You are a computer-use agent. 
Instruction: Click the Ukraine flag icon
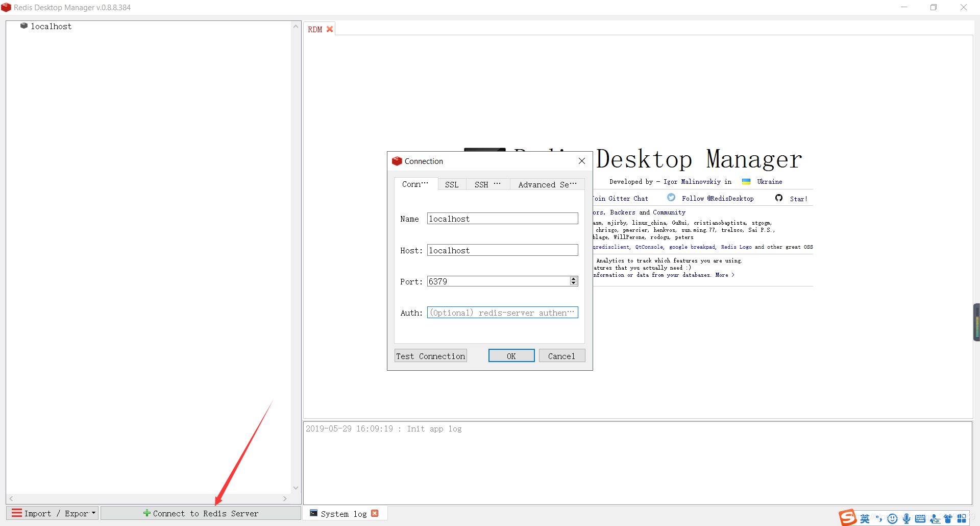tap(746, 181)
